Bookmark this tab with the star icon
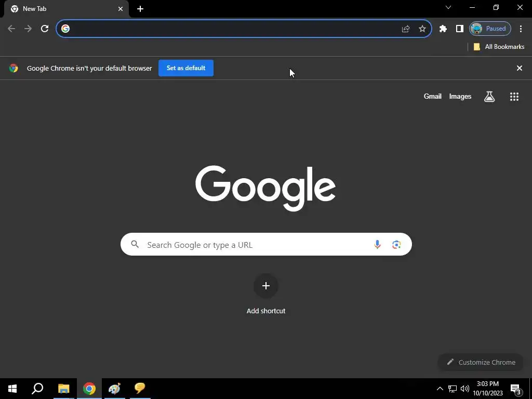 pos(422,29)
